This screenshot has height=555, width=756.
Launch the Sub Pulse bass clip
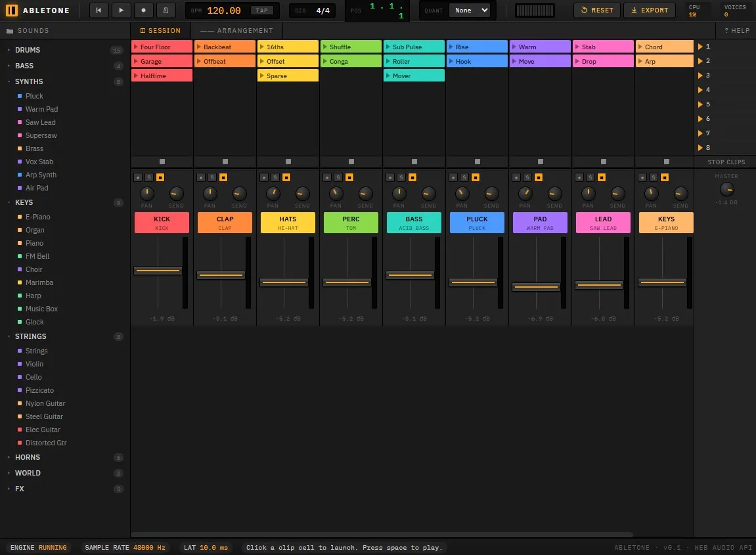(414, 47)
